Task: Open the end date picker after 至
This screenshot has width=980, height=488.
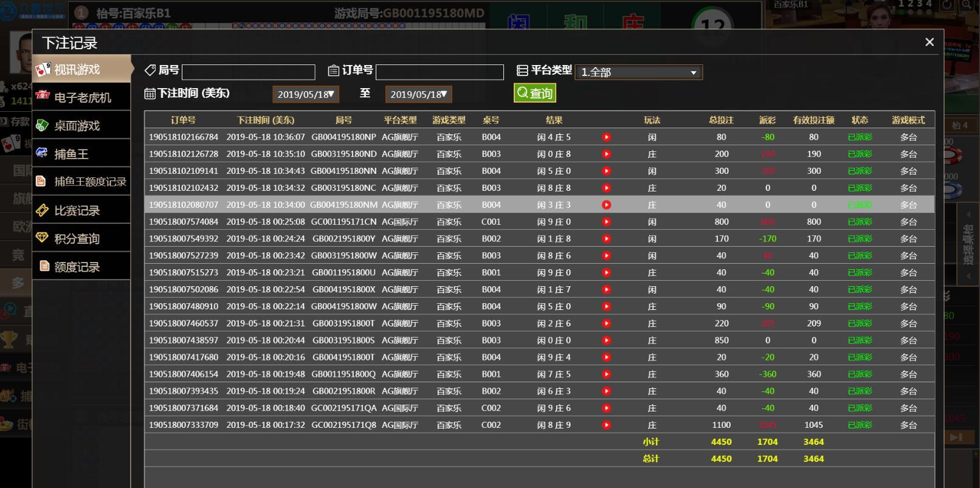Action: pyautogui.click(x=418, y=94)
